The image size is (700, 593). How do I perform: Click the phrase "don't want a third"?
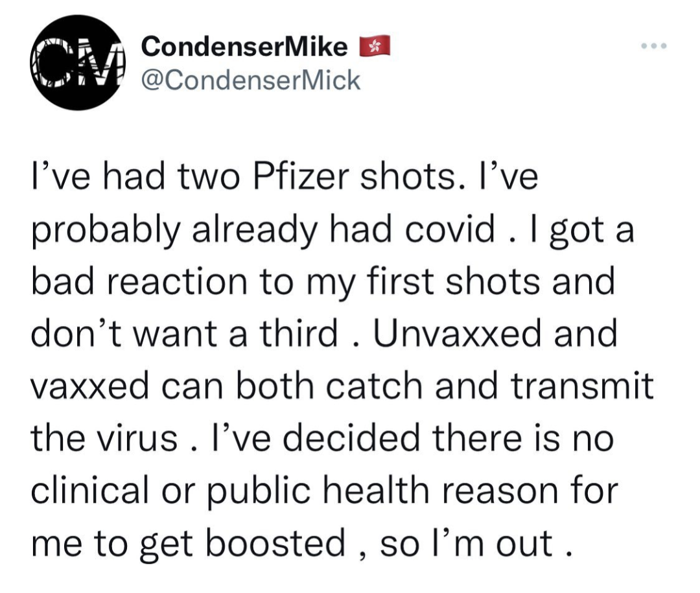pos(184,334)
